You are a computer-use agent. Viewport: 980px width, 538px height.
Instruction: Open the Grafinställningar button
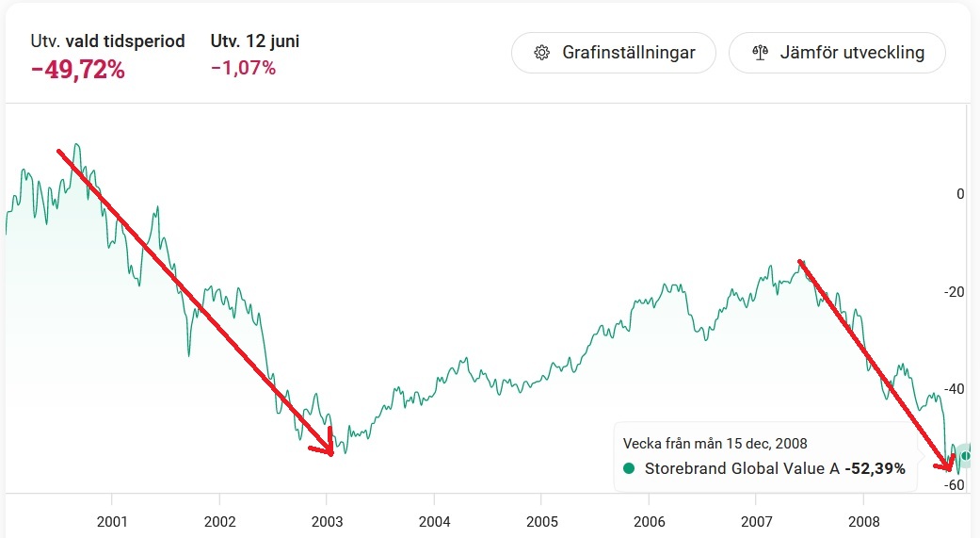(x=614, y=53)
